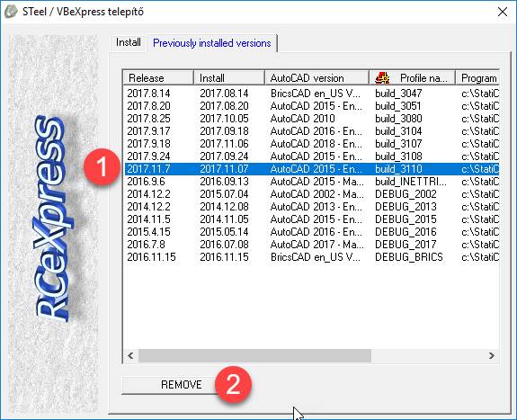Select the build_3047 BricsCAD row
The width and height of the screenshot is (517, 420).
(x=312, y=94)
